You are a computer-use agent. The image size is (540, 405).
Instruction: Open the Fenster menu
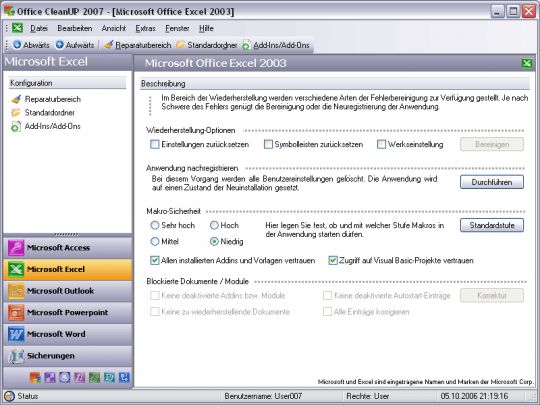[177, 28]
